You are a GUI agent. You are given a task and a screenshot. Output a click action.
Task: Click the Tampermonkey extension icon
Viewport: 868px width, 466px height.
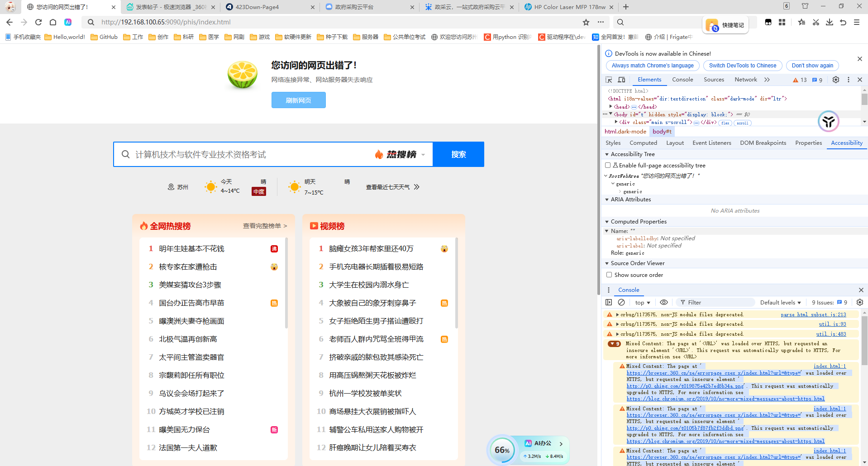click(768, 22)
